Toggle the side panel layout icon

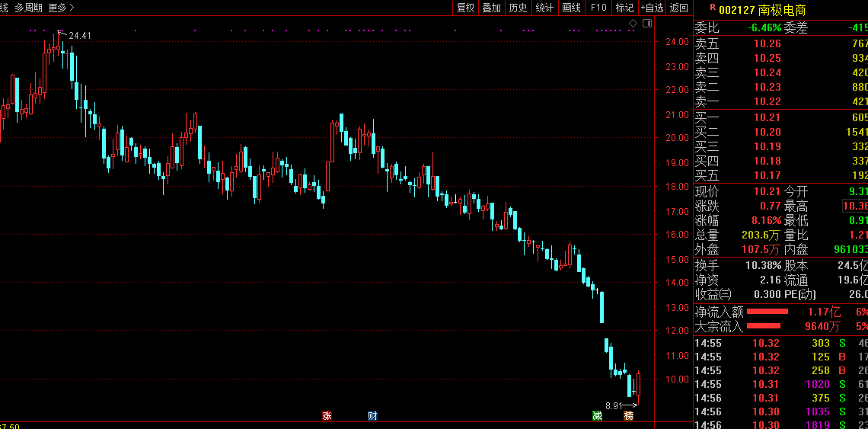tap(646, 23)
